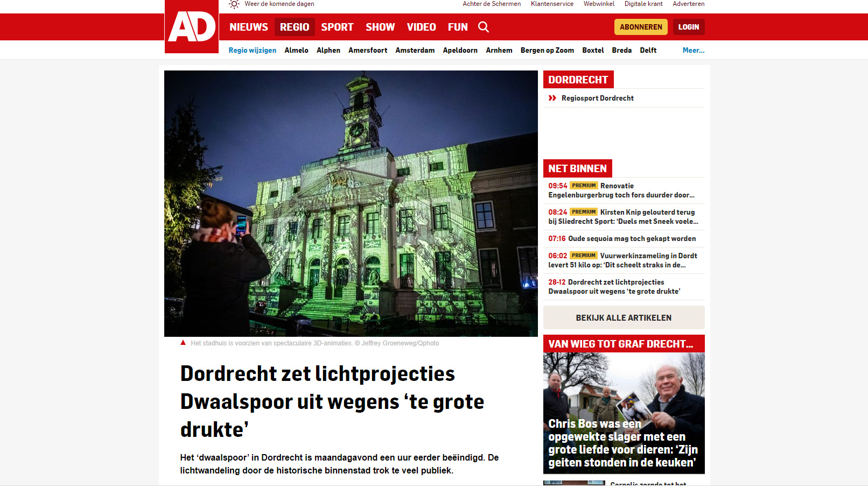Click photo caption about stadhuis 3D-animaties

pyautogui.click(x=314, y=343)
